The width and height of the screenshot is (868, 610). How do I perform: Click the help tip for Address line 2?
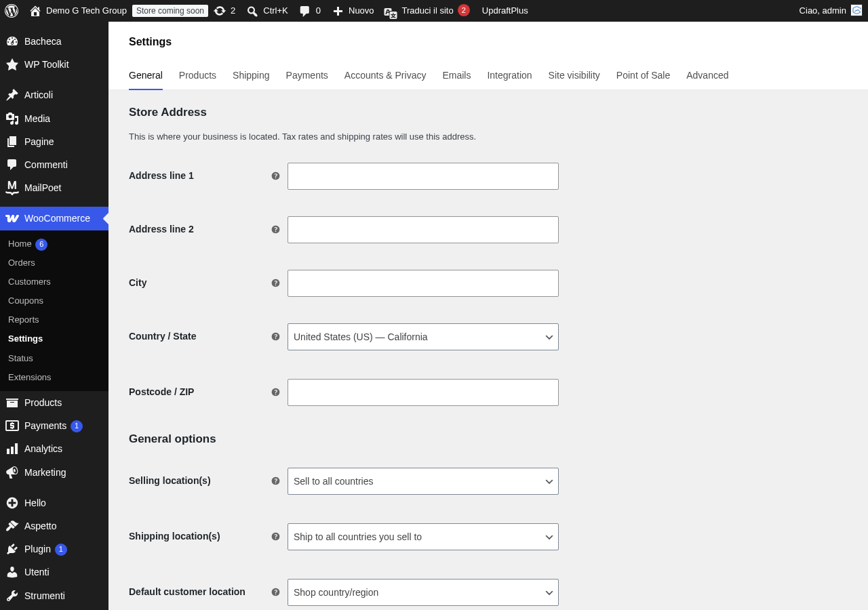pyautogui.click(x=275, y=230)
